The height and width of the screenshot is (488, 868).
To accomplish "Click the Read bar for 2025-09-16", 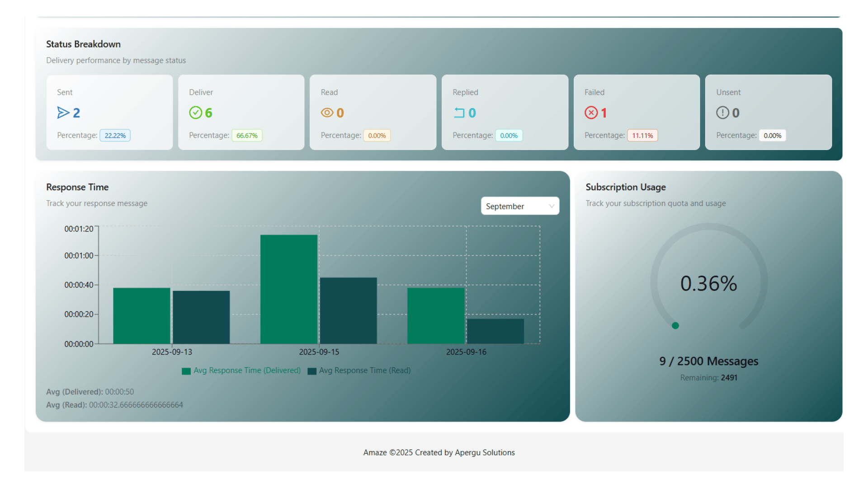I will click(495, 331).
